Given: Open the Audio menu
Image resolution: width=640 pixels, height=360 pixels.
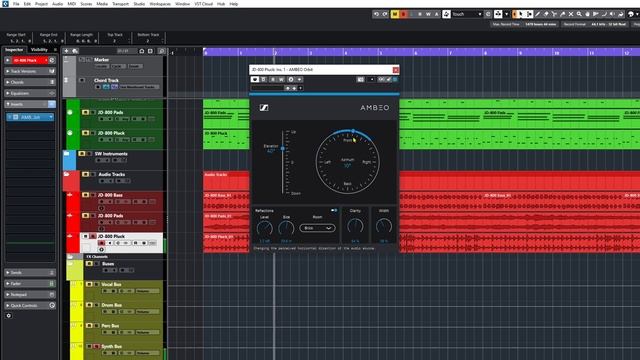Looking at the screenshot, I should 57,4.
